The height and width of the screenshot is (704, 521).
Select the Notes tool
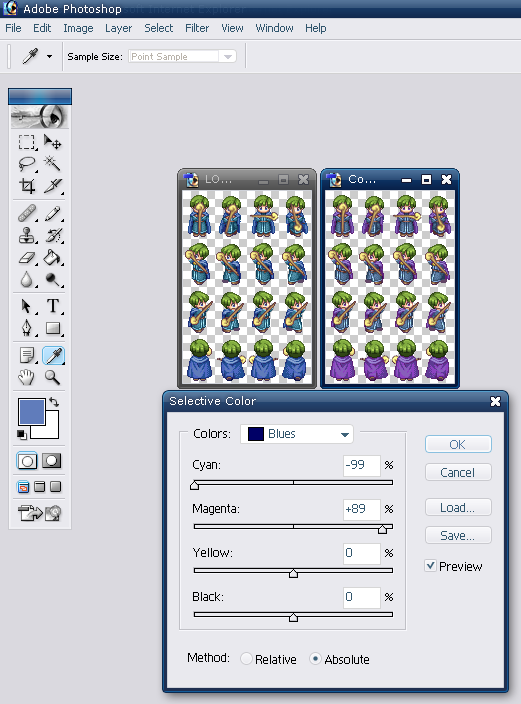coord(27,356)
